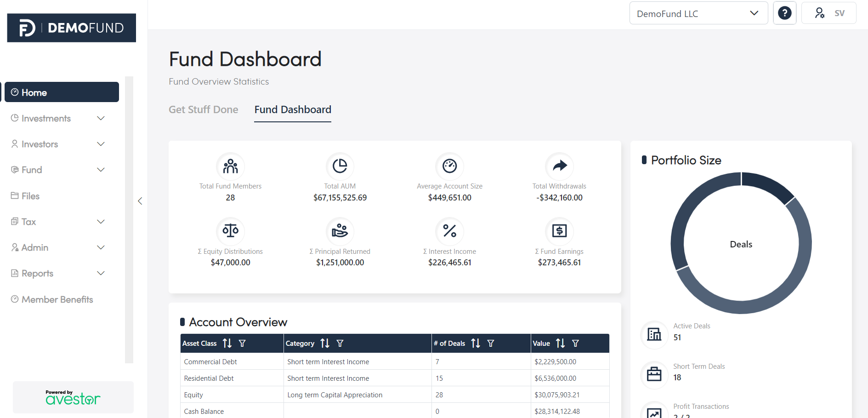
Task: Toggle sorting on the # of Deals column
Action: 476,343
